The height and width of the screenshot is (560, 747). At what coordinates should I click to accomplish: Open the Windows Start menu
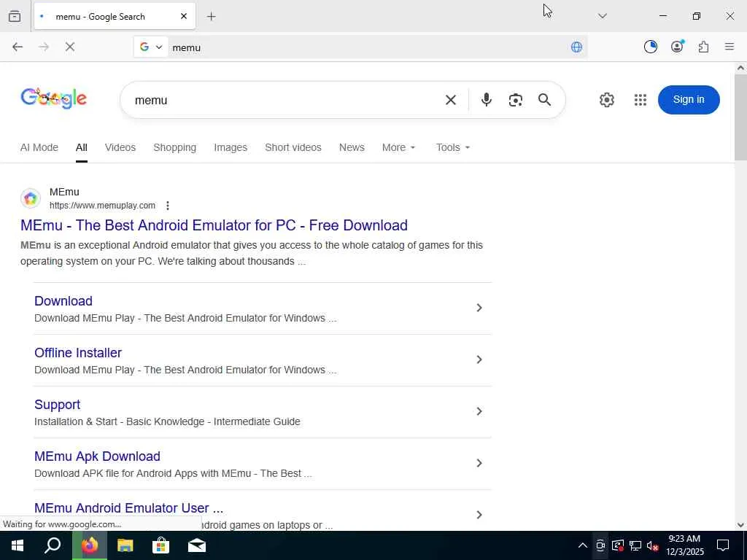click(x=18, y=545)
